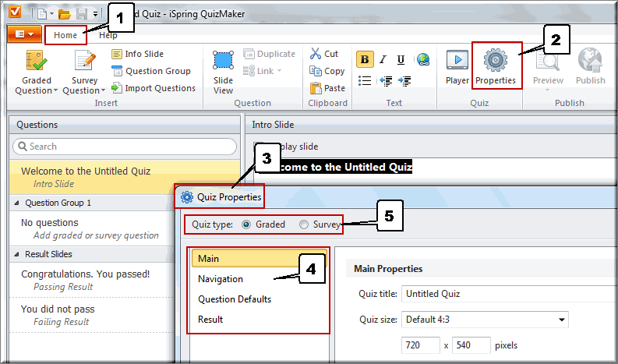Open the Player settings
This screenshot has width=618, height=364.
tap(457, 68)
